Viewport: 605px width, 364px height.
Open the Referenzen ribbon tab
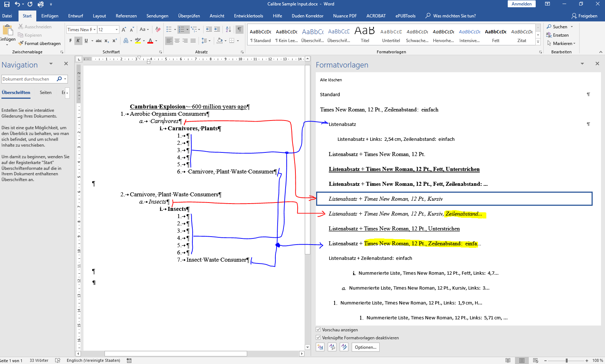pos(126,16)
